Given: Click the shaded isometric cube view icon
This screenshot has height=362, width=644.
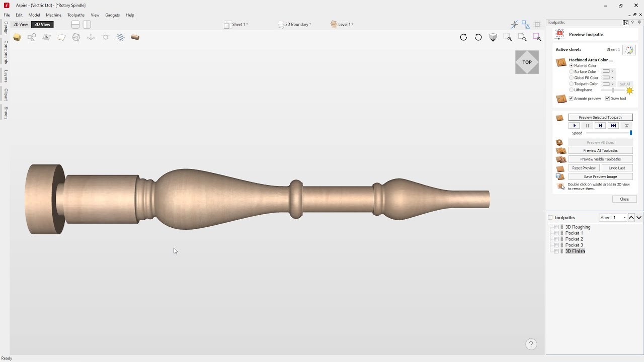Looking at the screenshot, I should [x=493, y=37].
